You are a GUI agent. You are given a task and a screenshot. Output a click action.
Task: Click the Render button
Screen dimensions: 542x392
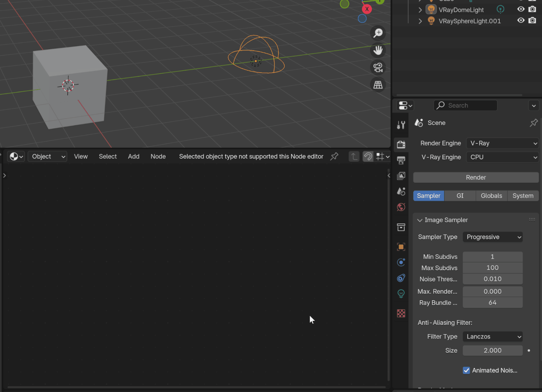click(476, 177)
